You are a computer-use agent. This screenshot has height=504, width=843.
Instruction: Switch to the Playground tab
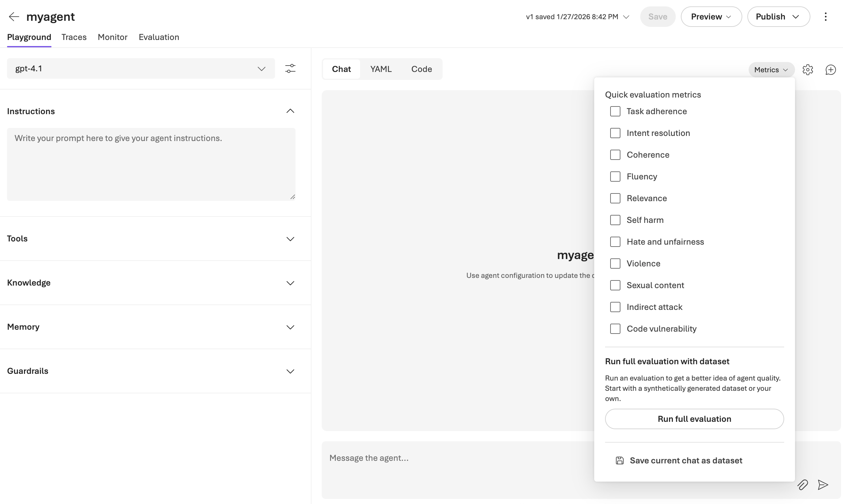[x=29, y=37]
